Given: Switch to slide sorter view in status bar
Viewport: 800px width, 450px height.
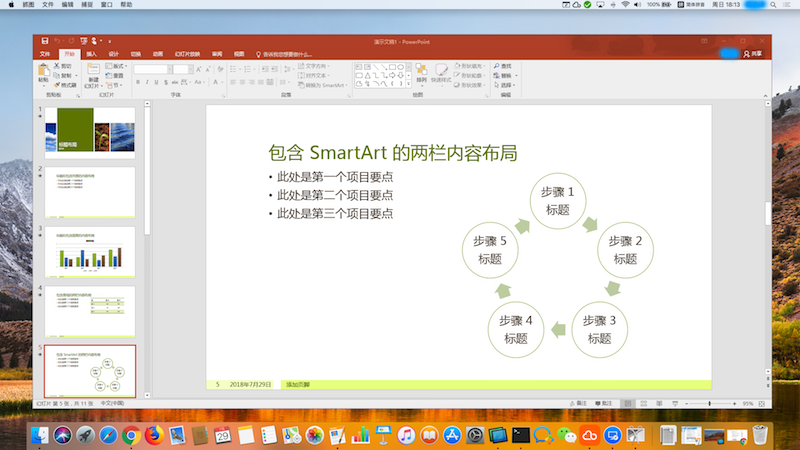Looking at the screenshot, I should pos(643,404).
